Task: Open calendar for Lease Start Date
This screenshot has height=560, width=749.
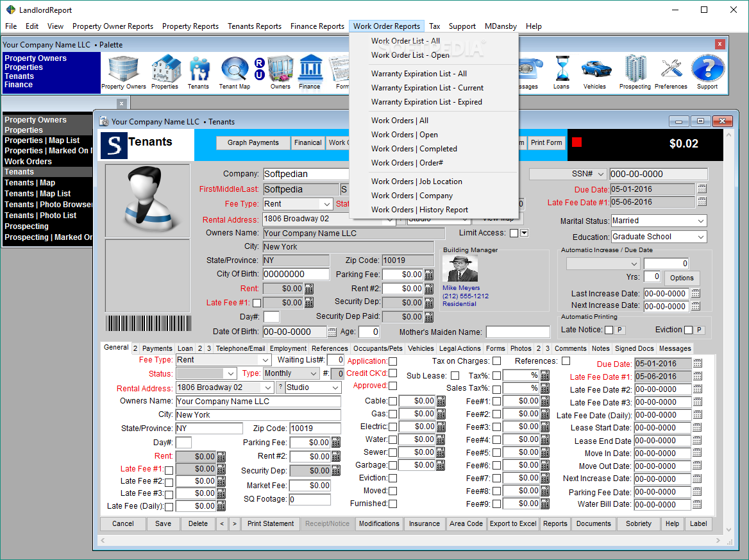Action: click(697, 428)
